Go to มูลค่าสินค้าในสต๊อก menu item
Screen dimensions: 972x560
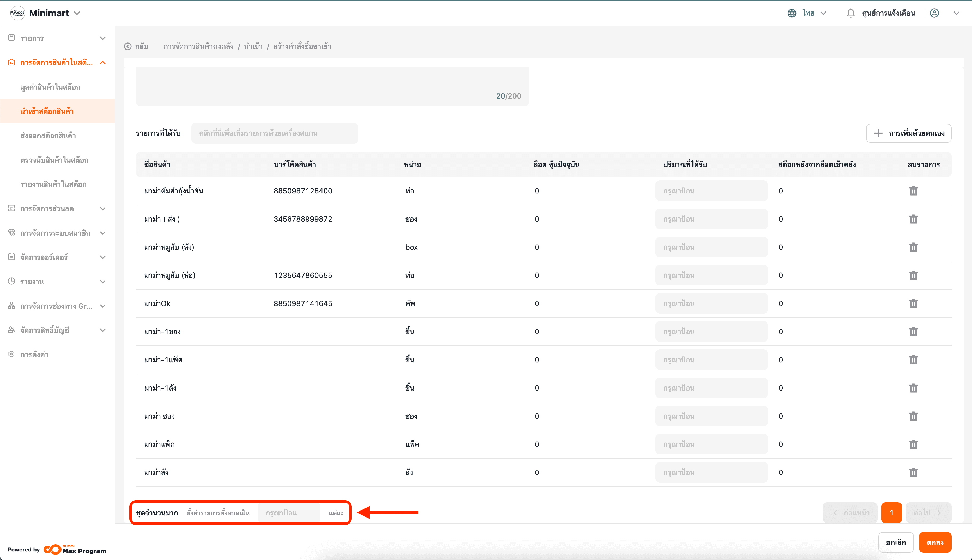click(x=50, y=87)
